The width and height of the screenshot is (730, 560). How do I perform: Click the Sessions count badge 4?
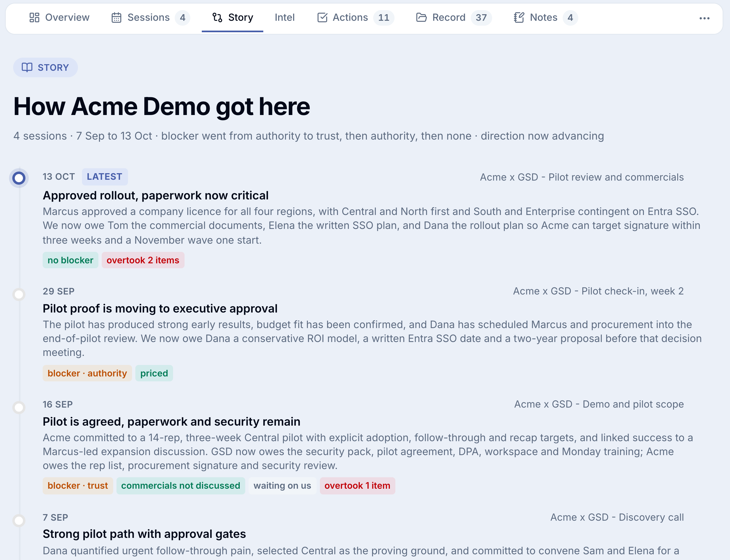pos(183,18)
